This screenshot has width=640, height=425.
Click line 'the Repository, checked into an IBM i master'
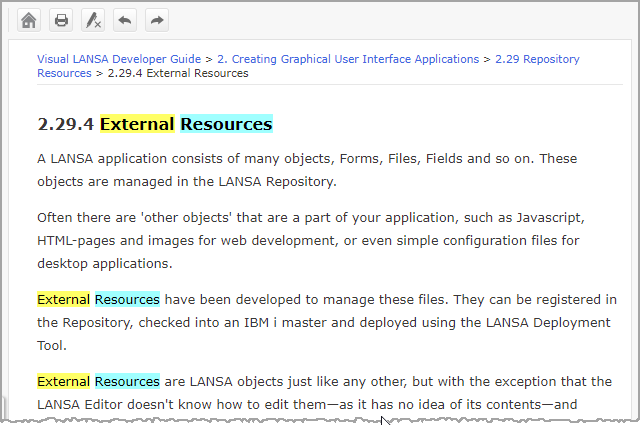(324, 323)
